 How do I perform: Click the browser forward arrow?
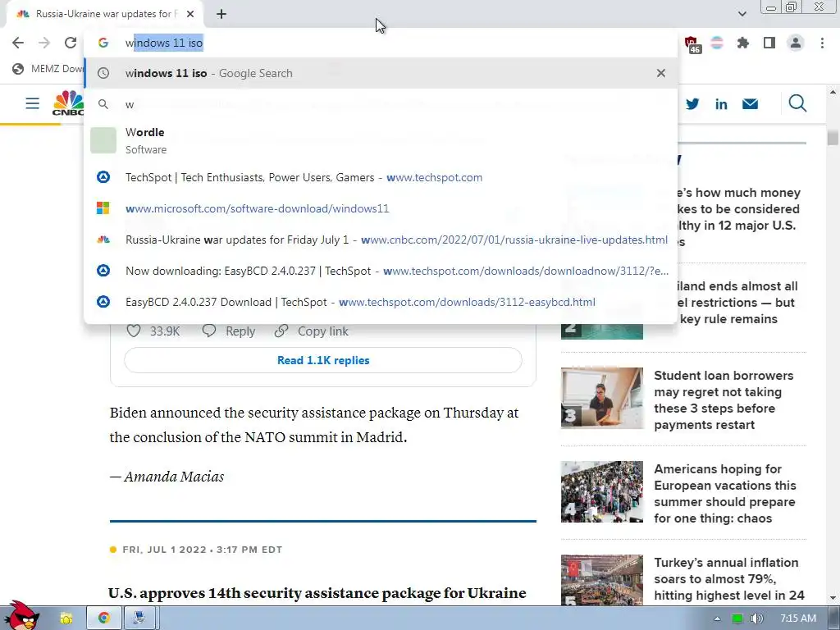tap(44, 43)
